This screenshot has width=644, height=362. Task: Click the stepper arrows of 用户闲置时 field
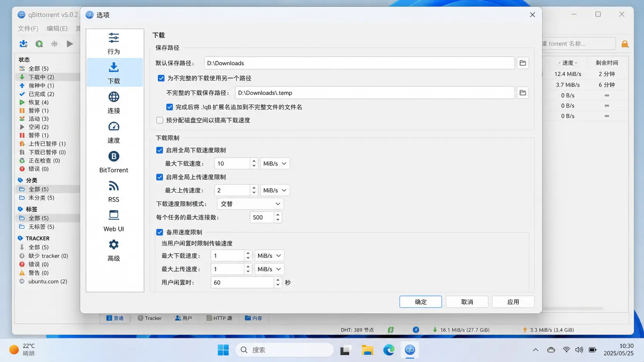(278, 282)
